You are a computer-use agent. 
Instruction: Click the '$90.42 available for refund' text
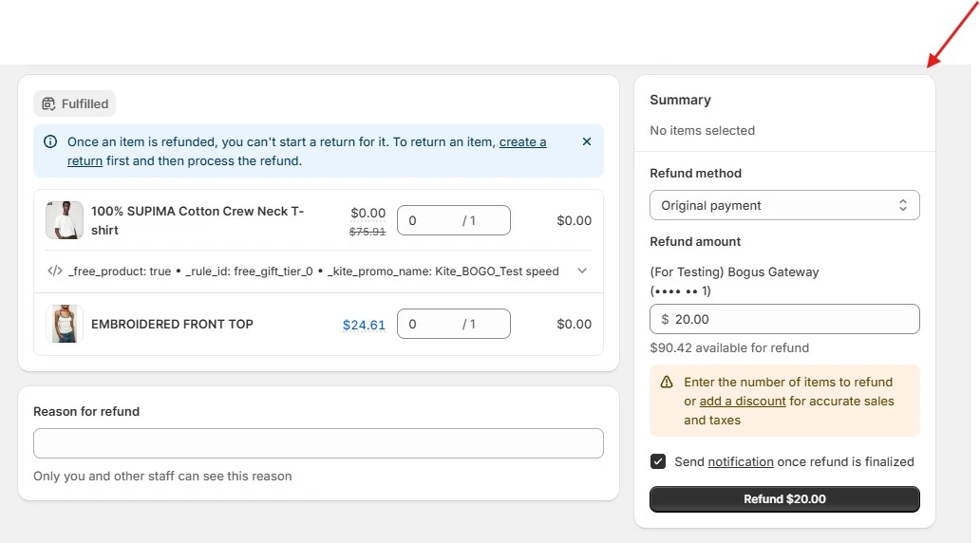pyautogui.click(x=729, y=348)
